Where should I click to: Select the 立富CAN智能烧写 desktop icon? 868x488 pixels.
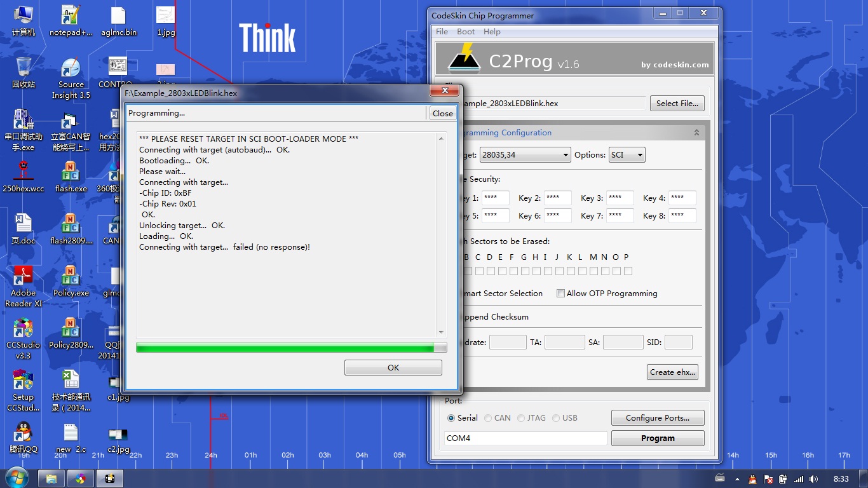coord(71,130)
